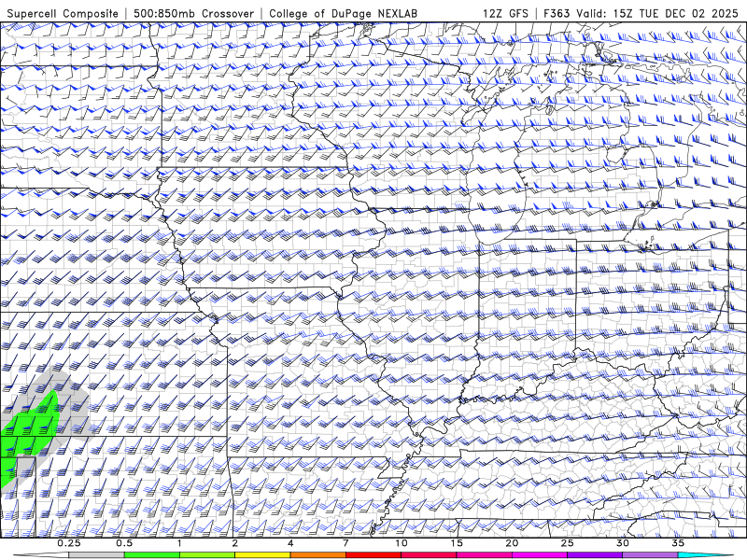The width and height of the screenshot is (747, 560).
Task: Click the College of DuPage NEXLAB label
Action: (x=343, y=13)
